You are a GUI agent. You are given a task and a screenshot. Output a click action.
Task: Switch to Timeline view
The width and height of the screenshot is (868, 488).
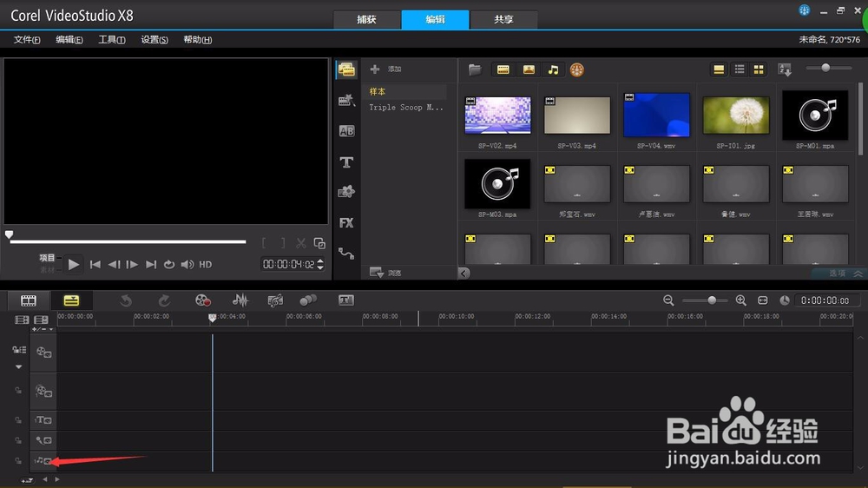pos(71,300)
